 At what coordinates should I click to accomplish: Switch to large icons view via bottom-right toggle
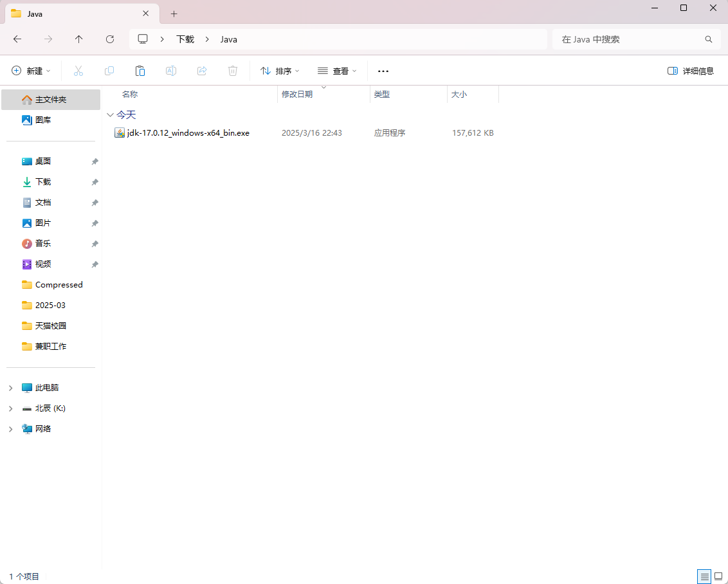(x=718, y=576)
